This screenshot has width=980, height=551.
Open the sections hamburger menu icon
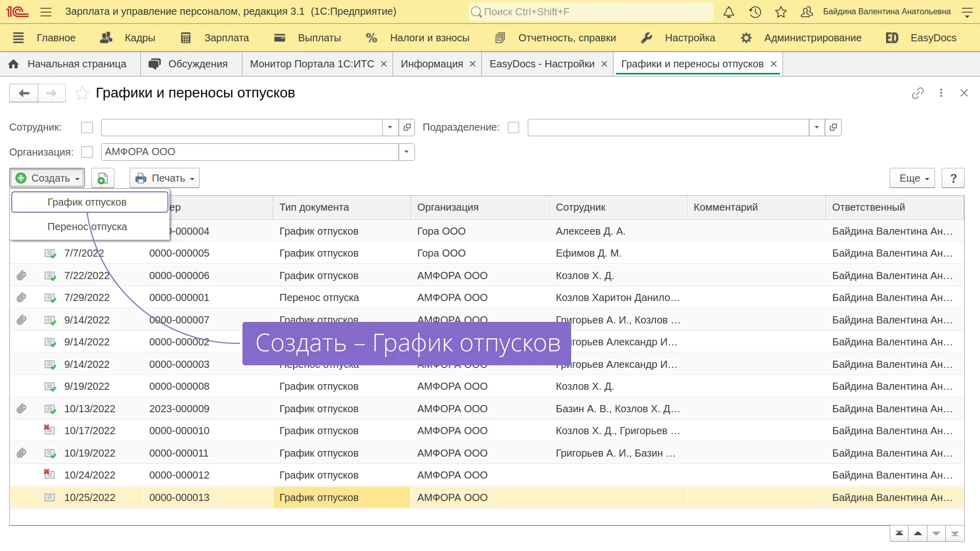point(46,12)
